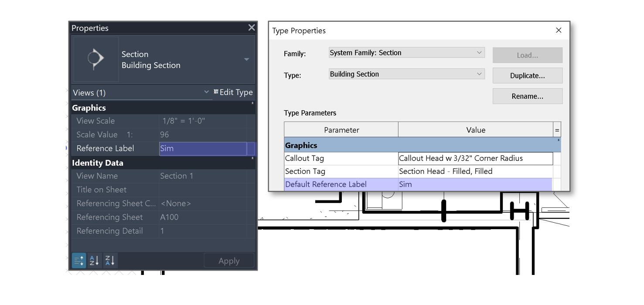
Task: Click the Apply button
Action: tap(229, 260)
